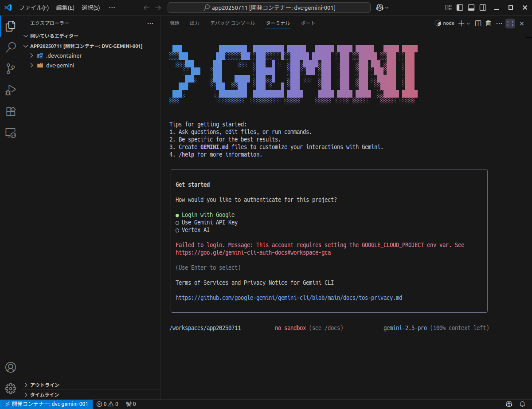Image resolution: width=532 pixels, height=409 pixels.
Task: Expand the タイムライン section
Action: 90,394
